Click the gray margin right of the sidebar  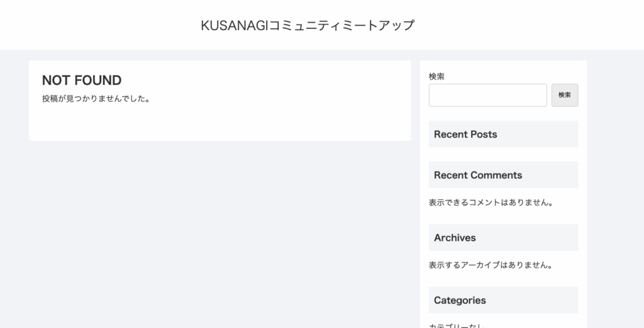coord(616,189)
